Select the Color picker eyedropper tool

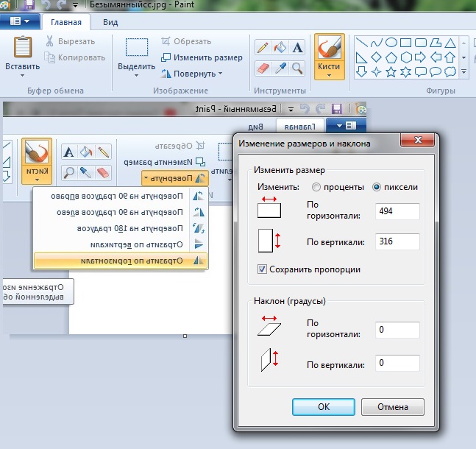tap(280, 68)
